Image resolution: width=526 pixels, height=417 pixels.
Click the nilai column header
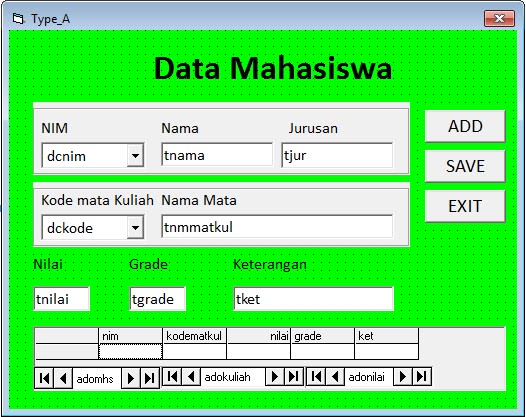pos(259,336)
